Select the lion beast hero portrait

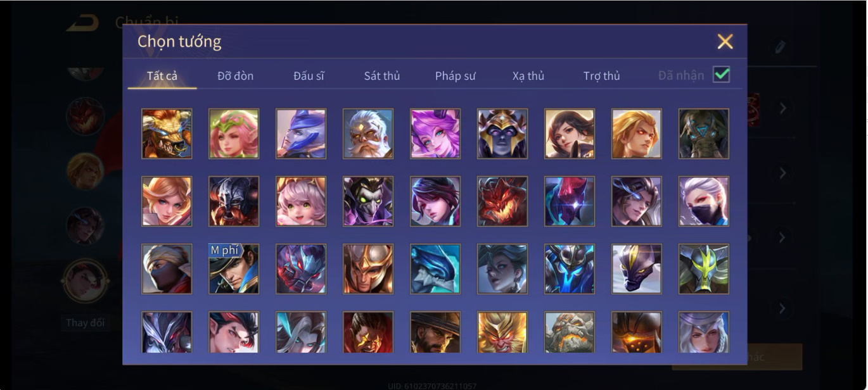[x=167, y=133]
